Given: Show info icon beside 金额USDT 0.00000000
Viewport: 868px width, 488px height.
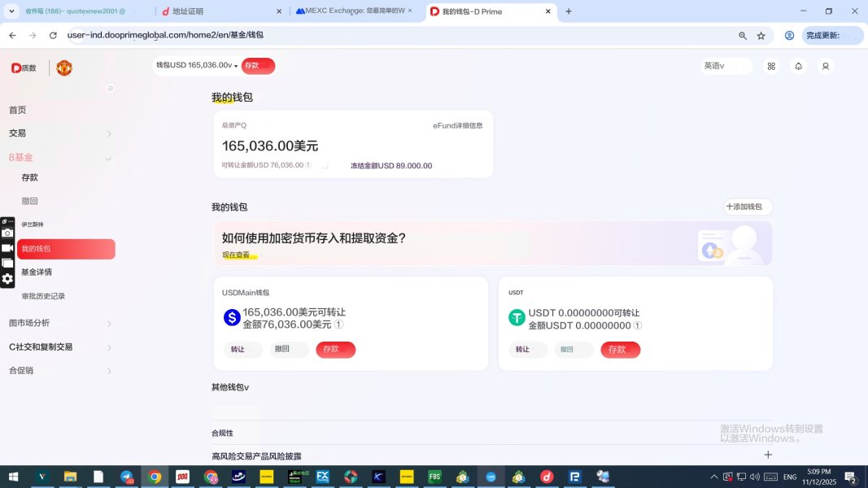Looking at the screenshot, I should (x=638, y=325).
